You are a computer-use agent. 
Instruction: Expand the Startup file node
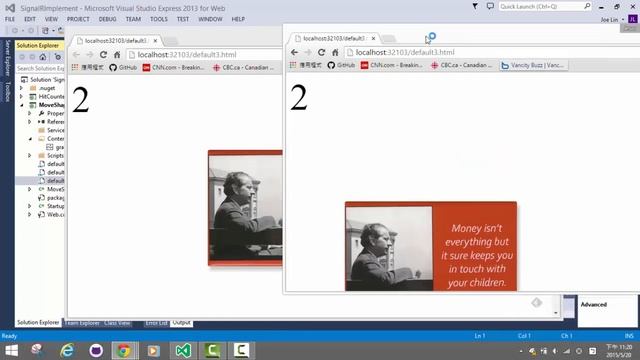click(x=29, y=206)
